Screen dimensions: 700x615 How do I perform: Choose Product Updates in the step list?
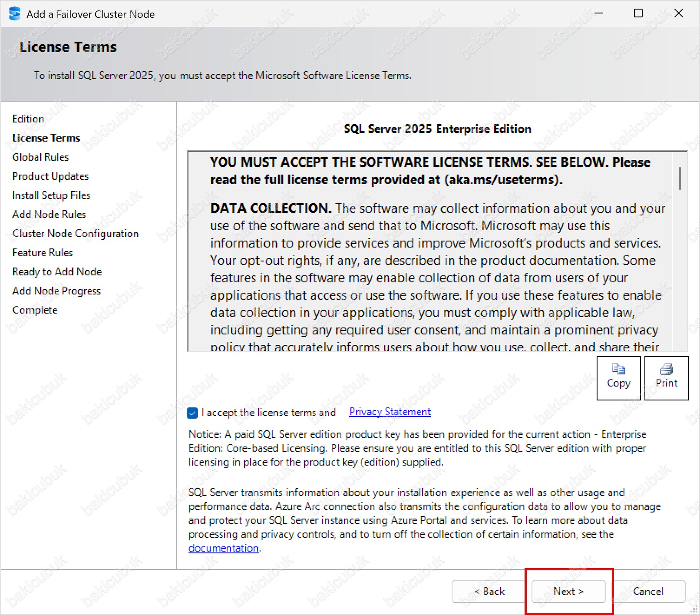(50, 176)
